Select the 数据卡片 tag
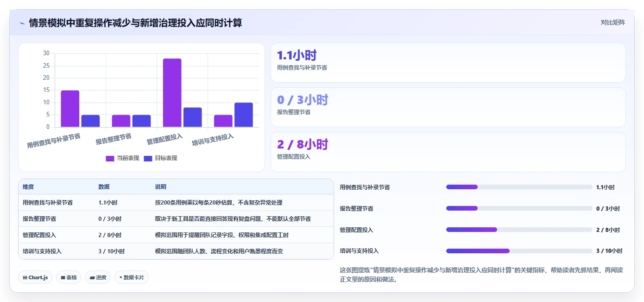This screenshot has height=302, width=644. coord(132,277)
